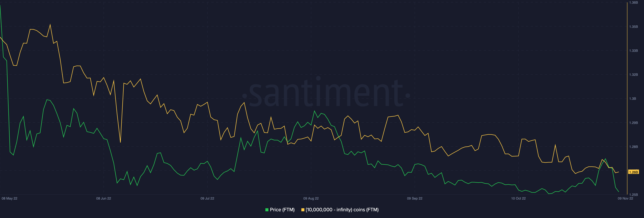644x218 pixels.
Task: Click the 09 Jul 22 date label
Action: pos(207,199)
